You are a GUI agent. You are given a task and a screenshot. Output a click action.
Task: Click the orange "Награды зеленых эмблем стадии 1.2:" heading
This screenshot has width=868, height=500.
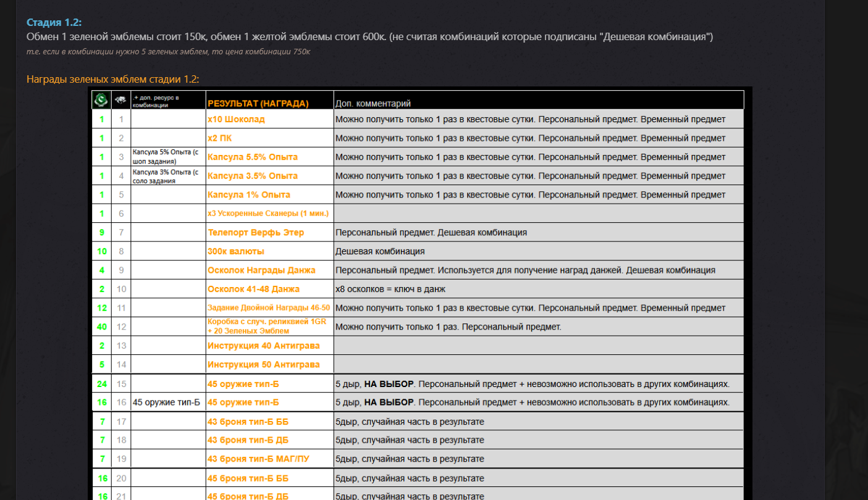coord(112,80)
